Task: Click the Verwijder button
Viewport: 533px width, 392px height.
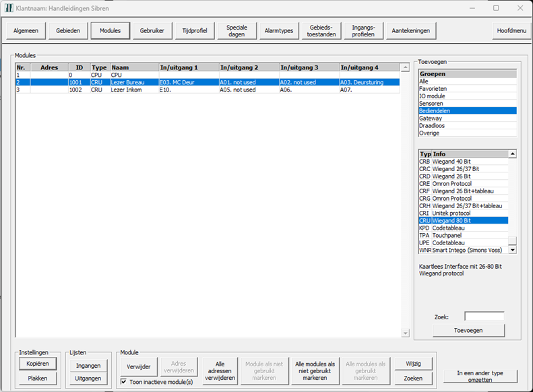Action: (140, 366)
